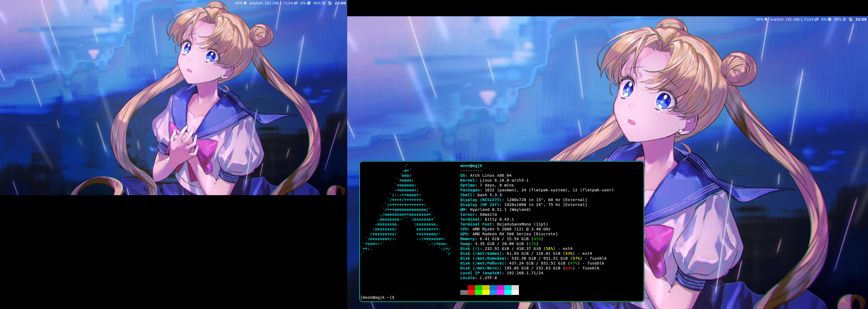Click the 22:08 clock on left monitor bar
This screenshot has width=868, height=309.
point(340,3)
